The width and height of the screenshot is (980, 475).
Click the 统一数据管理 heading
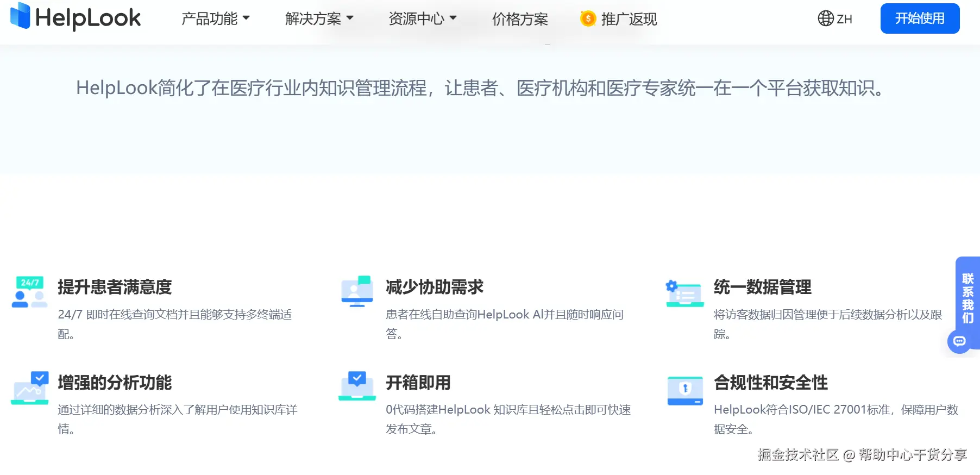coord(763,287)
